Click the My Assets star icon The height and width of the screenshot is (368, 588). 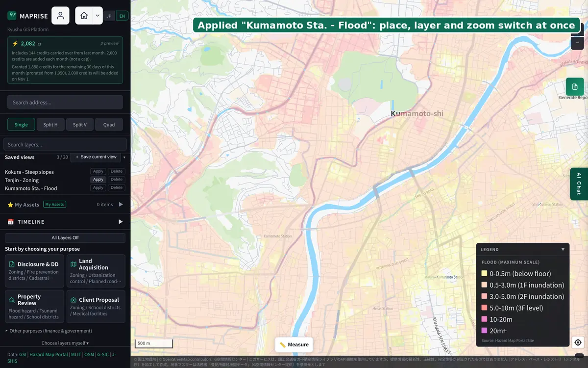[10, 205]
